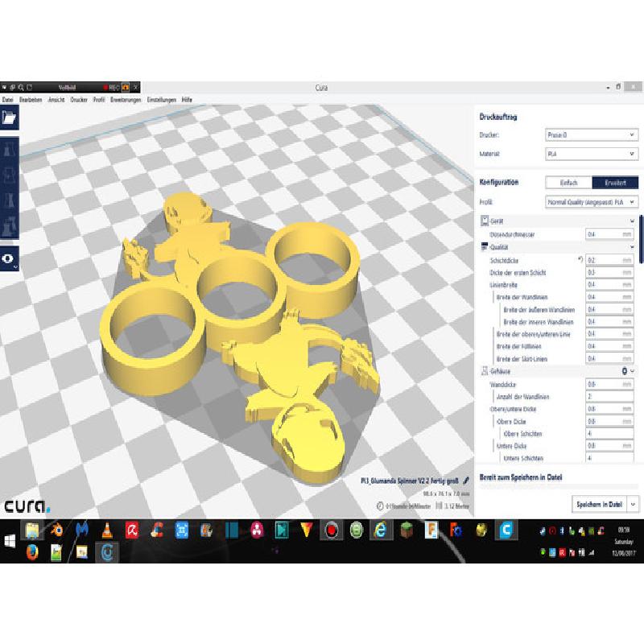Open the Datei menu
The width and height of the screenshot is (644, 644).
point(8,99)
